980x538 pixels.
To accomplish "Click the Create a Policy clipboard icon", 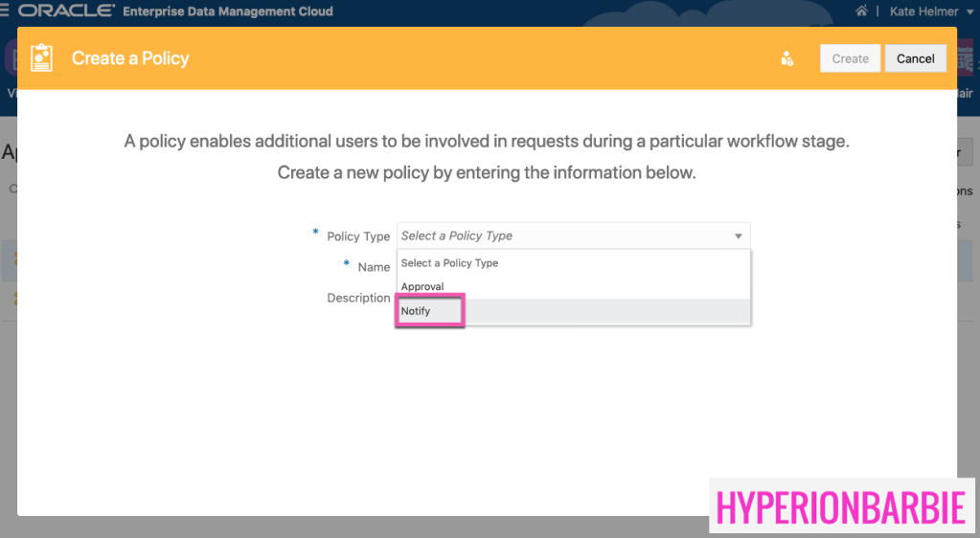I will pos(41,58).
